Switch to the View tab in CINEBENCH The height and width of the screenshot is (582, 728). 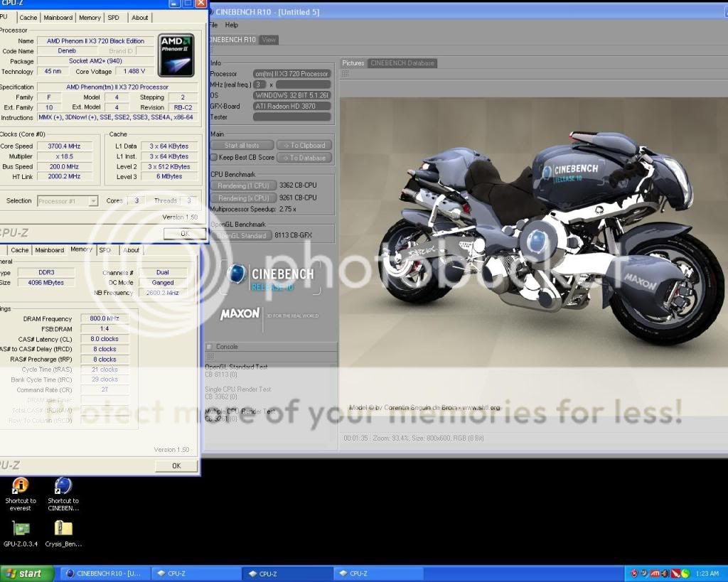click(x=269, y=40)
